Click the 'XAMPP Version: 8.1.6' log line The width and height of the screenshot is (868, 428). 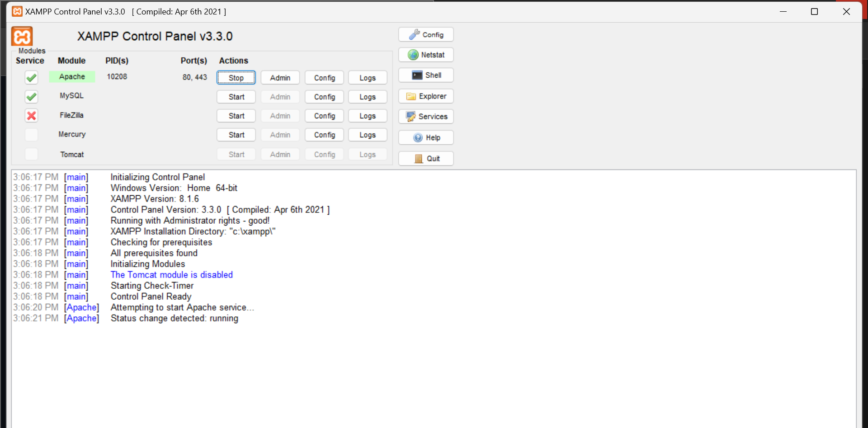click(155, 199)
